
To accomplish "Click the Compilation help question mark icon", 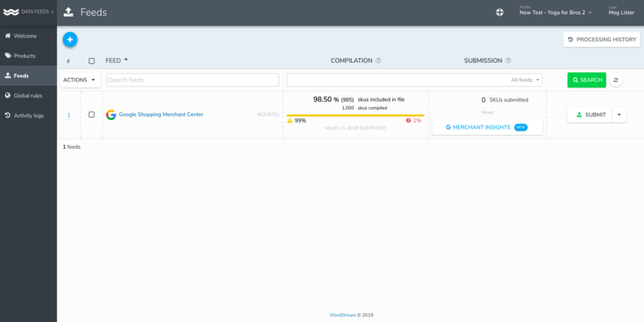I will [378, 60].
